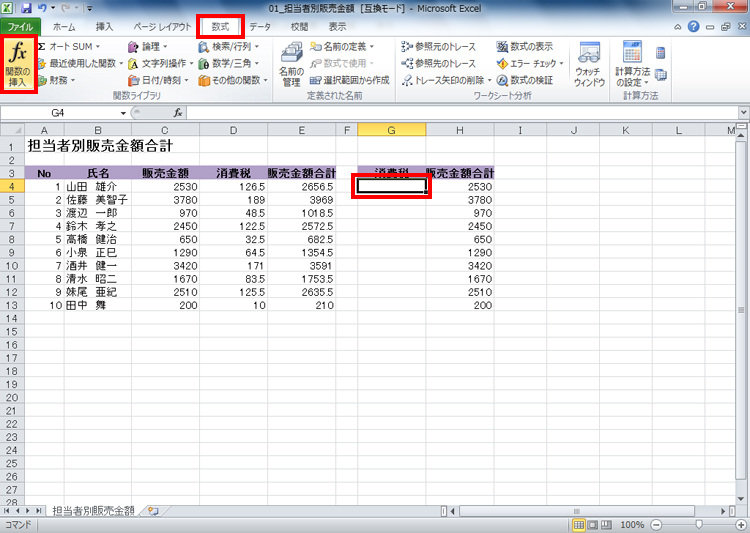Switch to the Data (データ) tab
The image size is (750, 533).
260,27
